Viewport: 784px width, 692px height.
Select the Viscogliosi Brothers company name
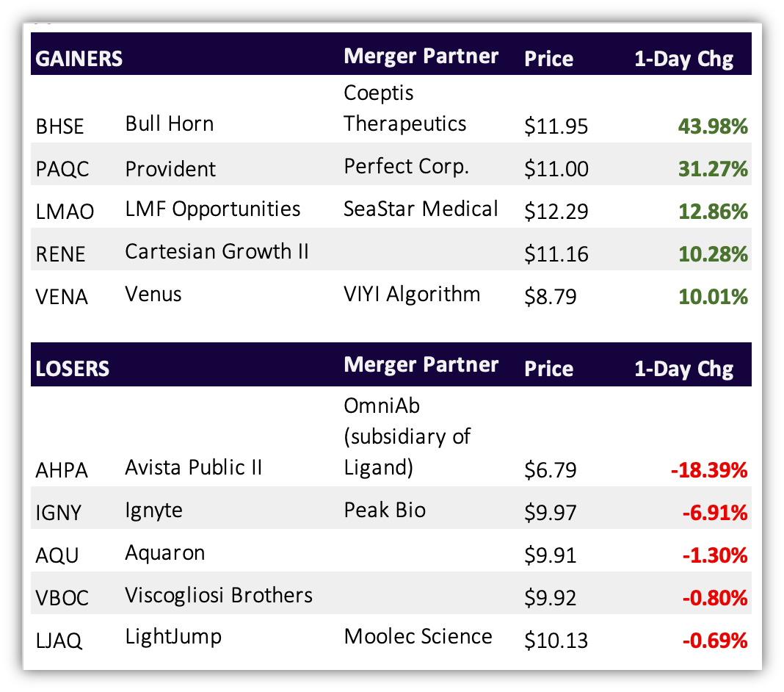[x=219, y=596]
